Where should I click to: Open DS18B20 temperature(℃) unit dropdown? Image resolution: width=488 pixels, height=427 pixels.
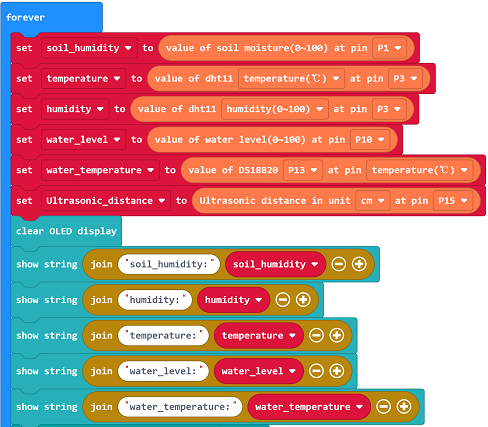click(419, 170)
